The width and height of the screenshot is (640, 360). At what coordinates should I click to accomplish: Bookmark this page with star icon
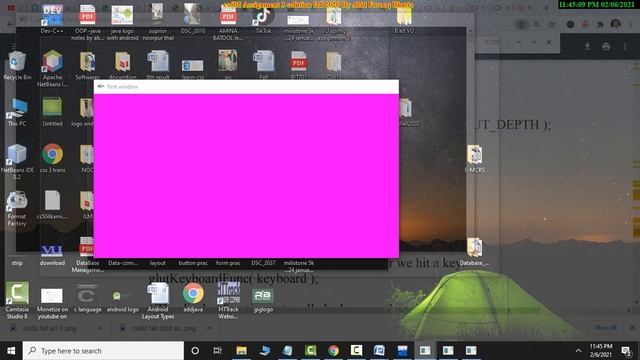[x=552, y=24]
